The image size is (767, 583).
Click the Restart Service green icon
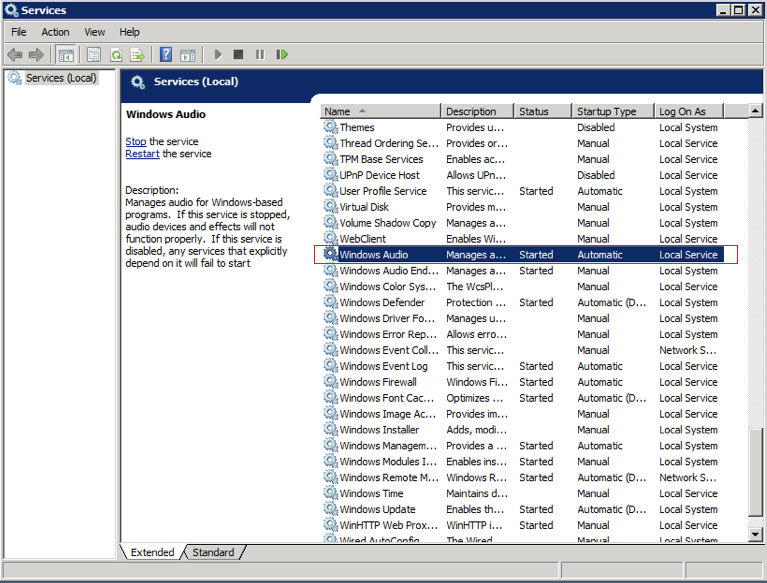tap(282, 54)
